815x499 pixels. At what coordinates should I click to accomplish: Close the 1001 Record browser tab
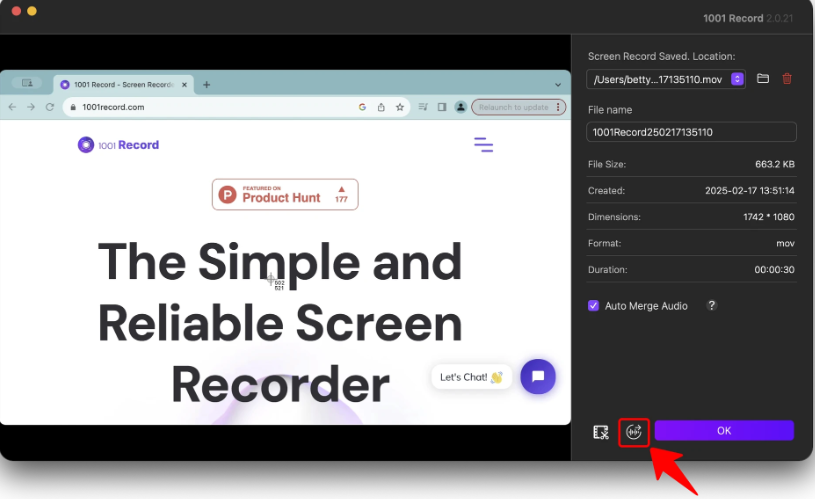184,85
